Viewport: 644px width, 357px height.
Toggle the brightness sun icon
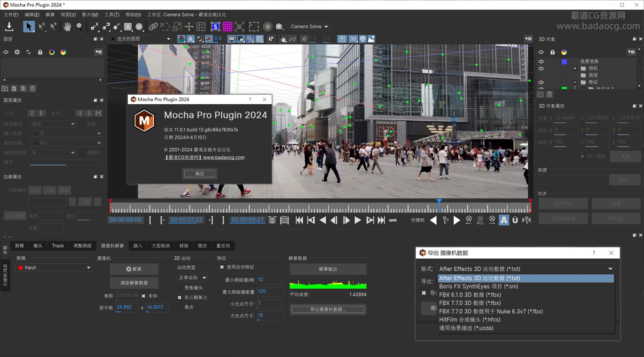pos(304,39)
